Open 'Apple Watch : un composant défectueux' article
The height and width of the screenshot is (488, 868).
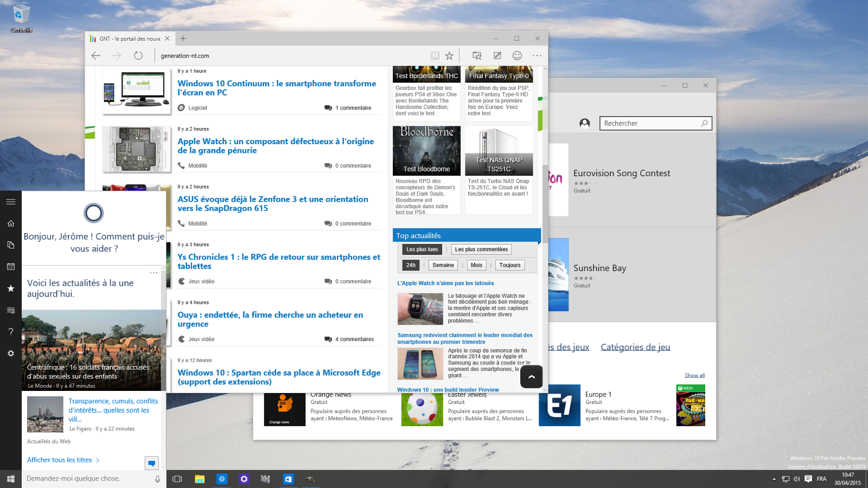pos(276,146)
